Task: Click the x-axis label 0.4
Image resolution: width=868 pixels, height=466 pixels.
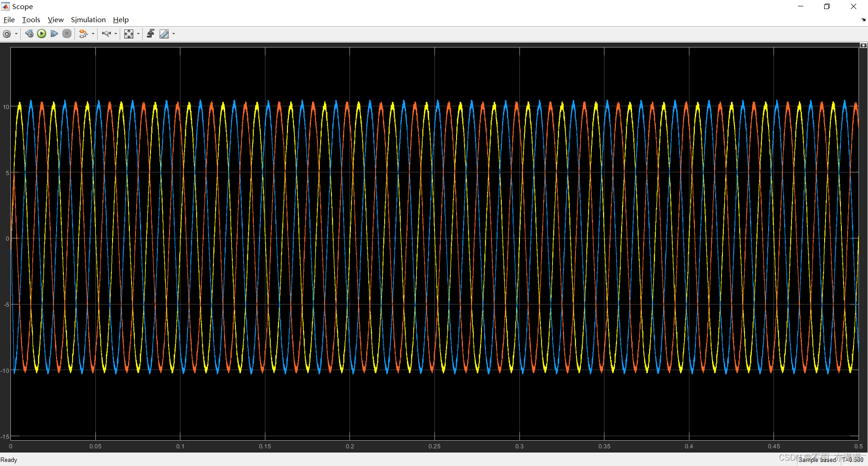Action: click(x=689, y=446)
